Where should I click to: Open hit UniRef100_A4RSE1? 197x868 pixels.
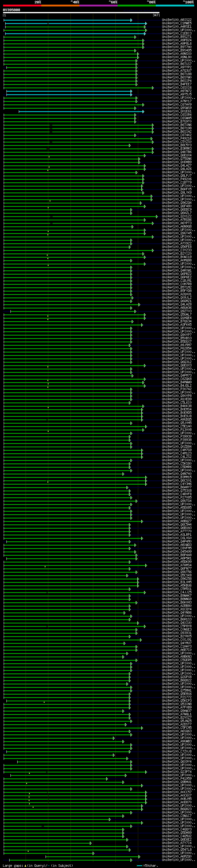pos(177,26)
